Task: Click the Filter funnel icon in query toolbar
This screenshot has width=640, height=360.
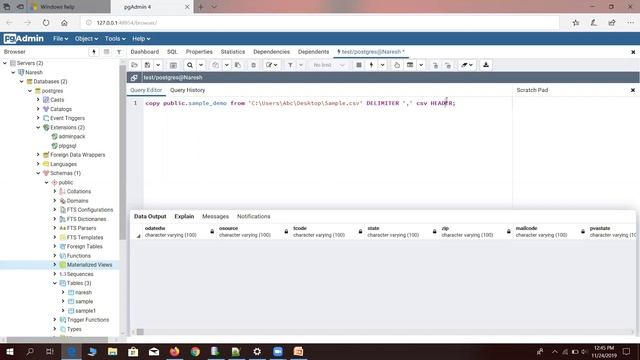Action: (290, 65)
